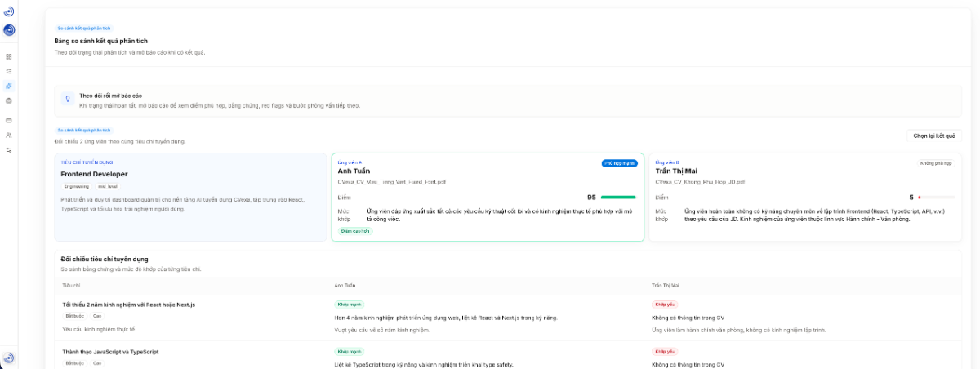The height and width of the screenshot is (369, 980).
Task: Click the Engineering tag on job card
Action: click(x=78, y=186)
